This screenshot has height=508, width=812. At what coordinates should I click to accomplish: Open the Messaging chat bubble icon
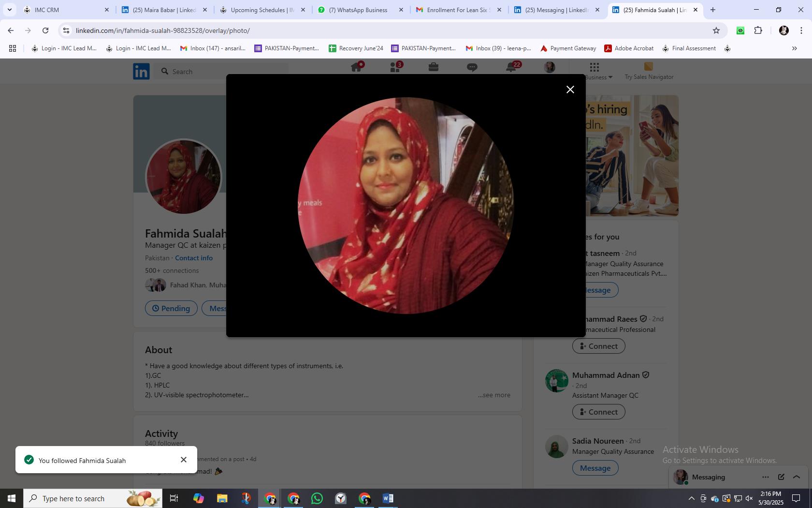[472, 67]
